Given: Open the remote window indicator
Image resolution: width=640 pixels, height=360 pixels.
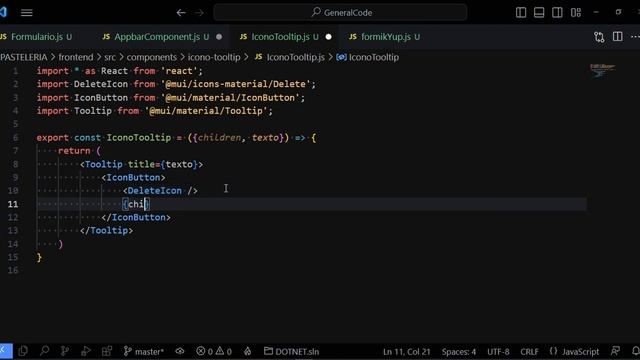Looking at the screenshot, I should [x=6, y=351].
